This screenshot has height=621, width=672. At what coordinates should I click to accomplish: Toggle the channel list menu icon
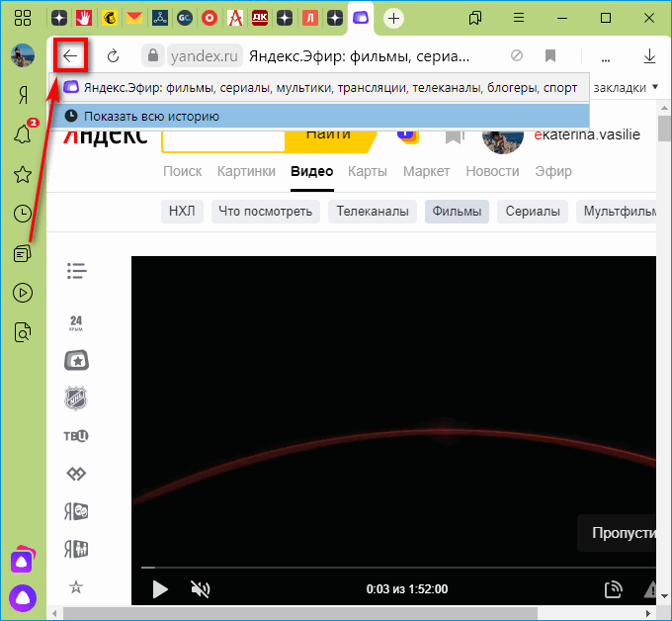coord(77,270)
